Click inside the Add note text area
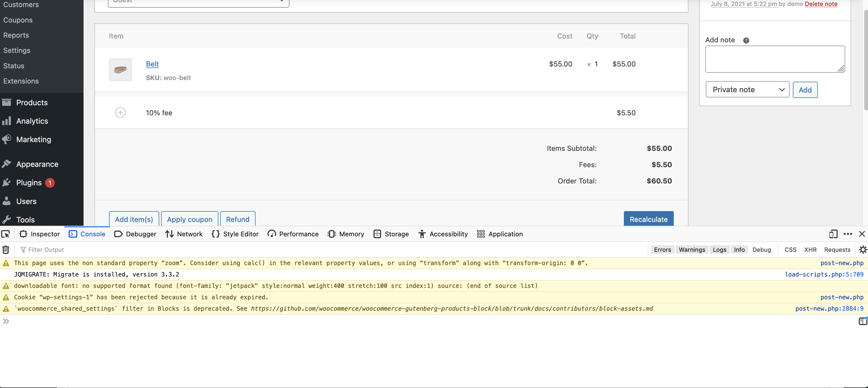Screen dimensions: 868x388 [775, 59]
